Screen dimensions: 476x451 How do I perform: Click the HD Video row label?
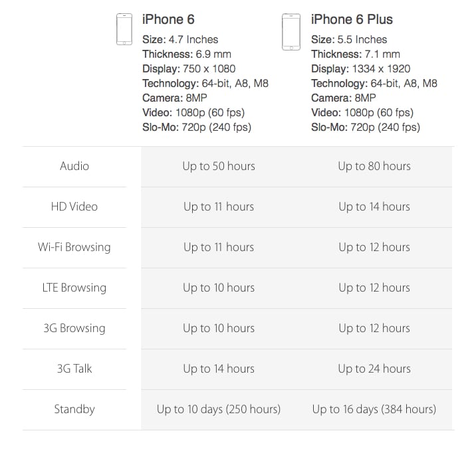pos(74,207)
